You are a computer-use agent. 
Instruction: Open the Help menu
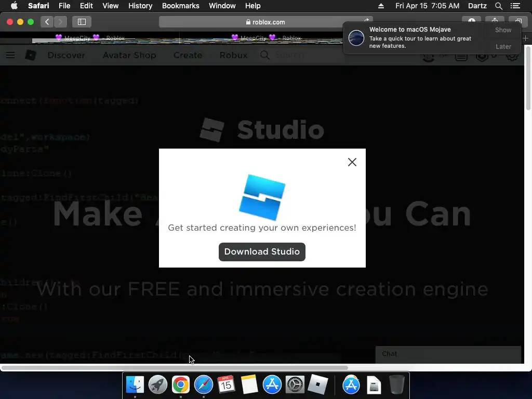pyautogui.click(x=253, y=6)
